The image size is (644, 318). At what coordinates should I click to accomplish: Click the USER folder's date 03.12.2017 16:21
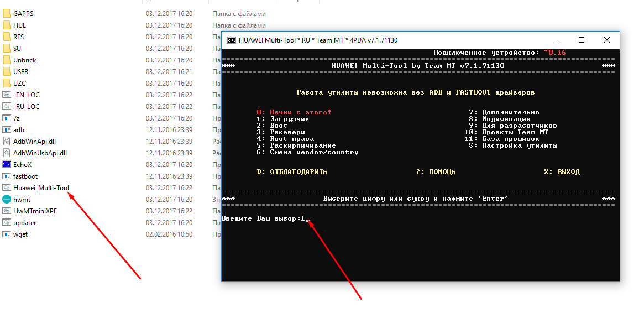(x=169, y=71)
